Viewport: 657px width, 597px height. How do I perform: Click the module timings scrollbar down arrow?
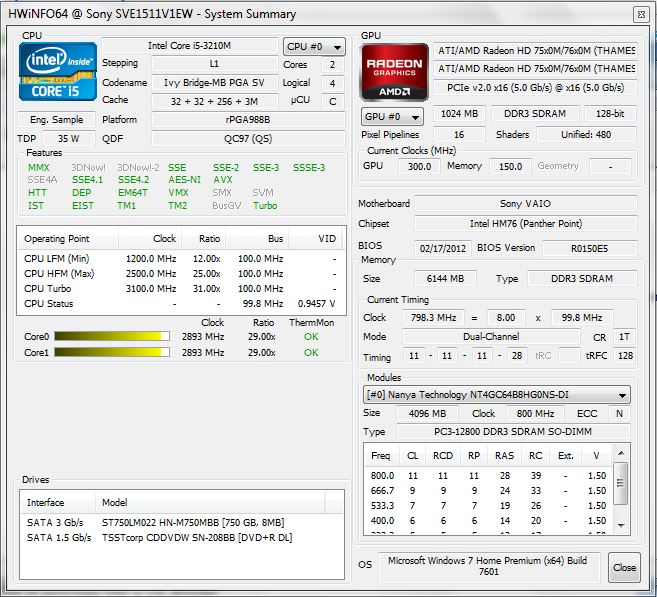(x=621, y=525)
